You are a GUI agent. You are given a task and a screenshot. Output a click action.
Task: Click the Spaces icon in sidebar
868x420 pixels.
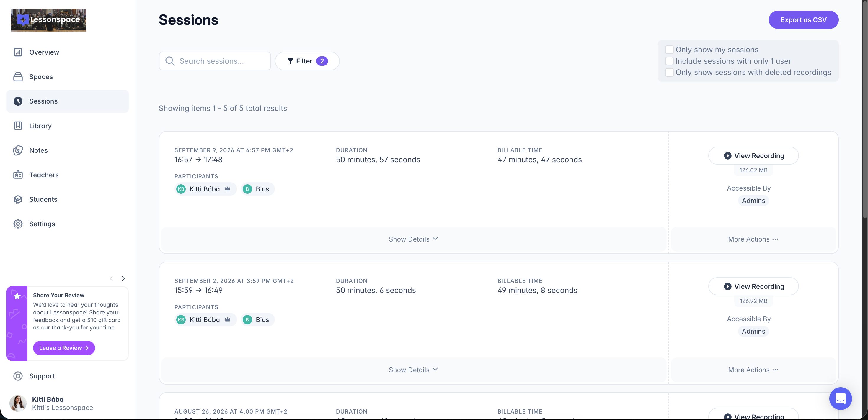pyautogui.click(x=18, y=77)
